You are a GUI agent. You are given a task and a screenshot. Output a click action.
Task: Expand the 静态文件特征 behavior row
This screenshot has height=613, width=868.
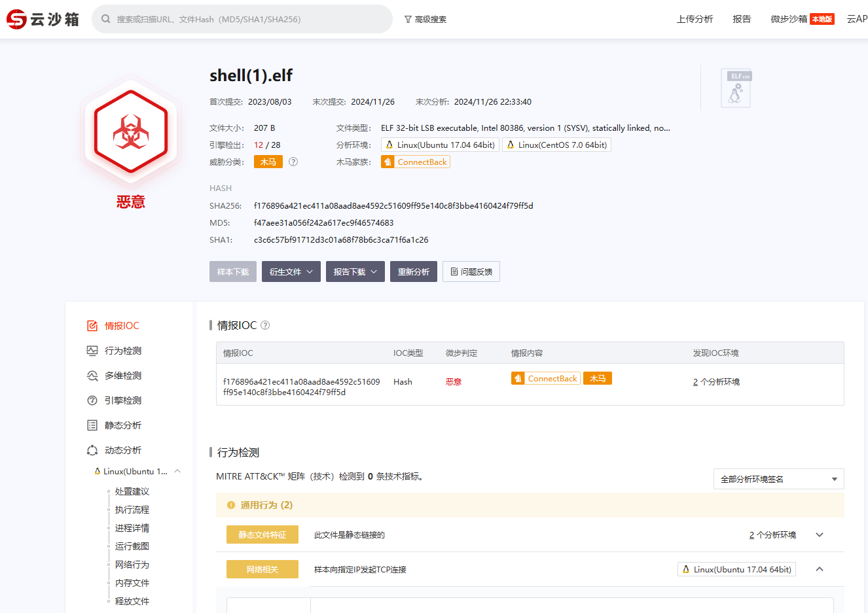tap(819, 535)
